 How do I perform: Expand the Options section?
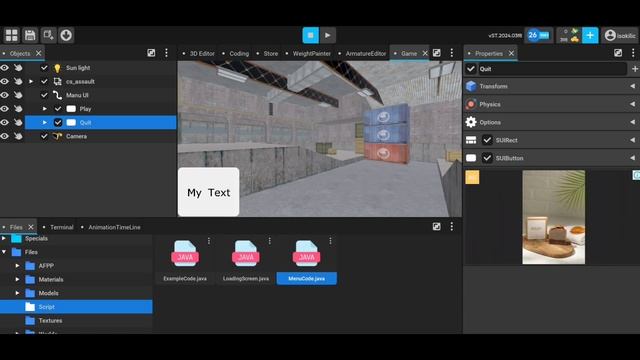632,122
